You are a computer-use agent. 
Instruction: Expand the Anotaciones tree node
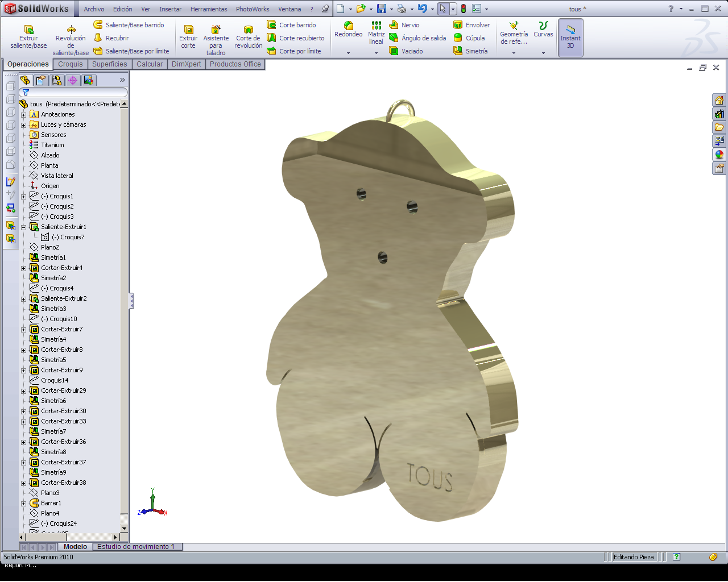click(24, 115)
